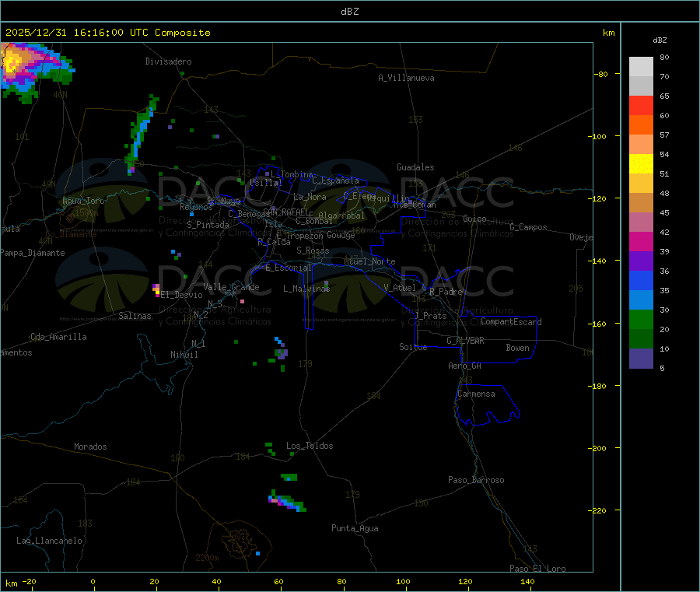Screen dimensions: 700x592
Task: Click the 2025/12/31 16:16:00 UTC Composite timestamp
Action: (107, 33)
